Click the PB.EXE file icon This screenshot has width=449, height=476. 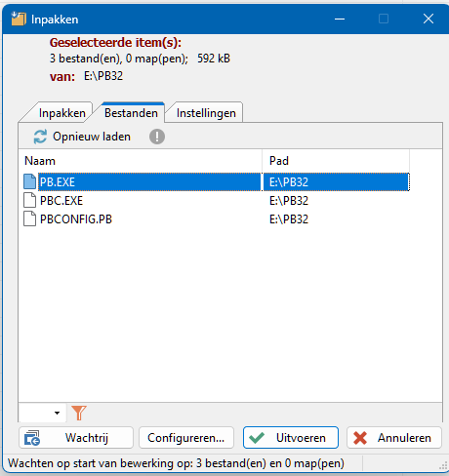(x=29, y=181)
